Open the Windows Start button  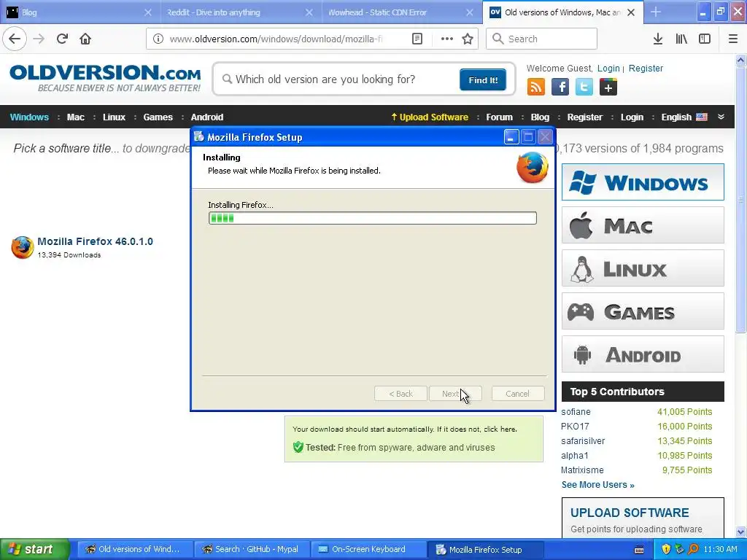tap(35, 550)
